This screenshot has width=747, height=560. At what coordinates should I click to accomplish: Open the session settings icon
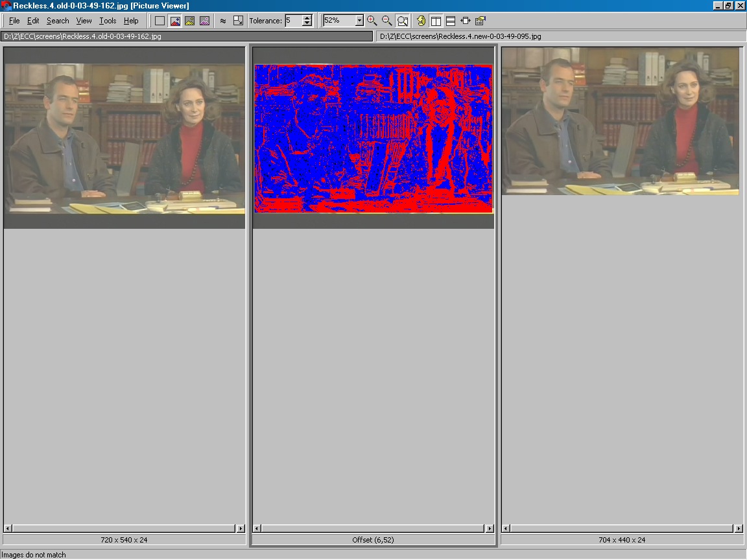point(480,21)
